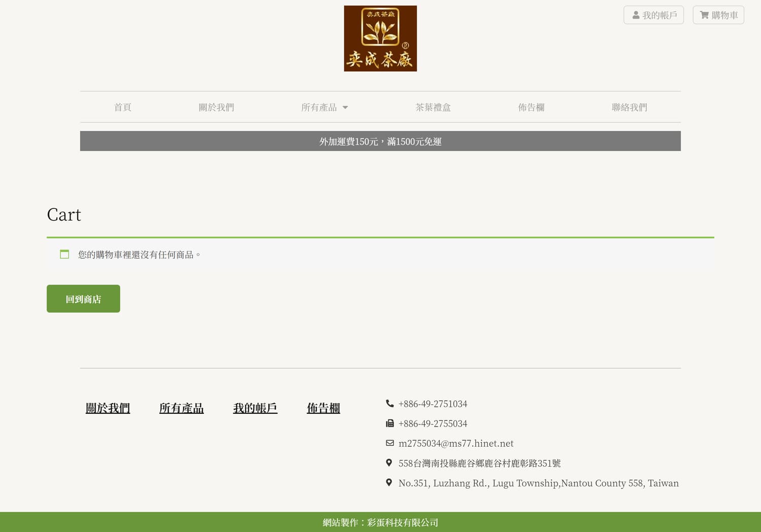Click the shopping cart icon at top
Screen dimensions: 761x532
(x=704, y=15)
